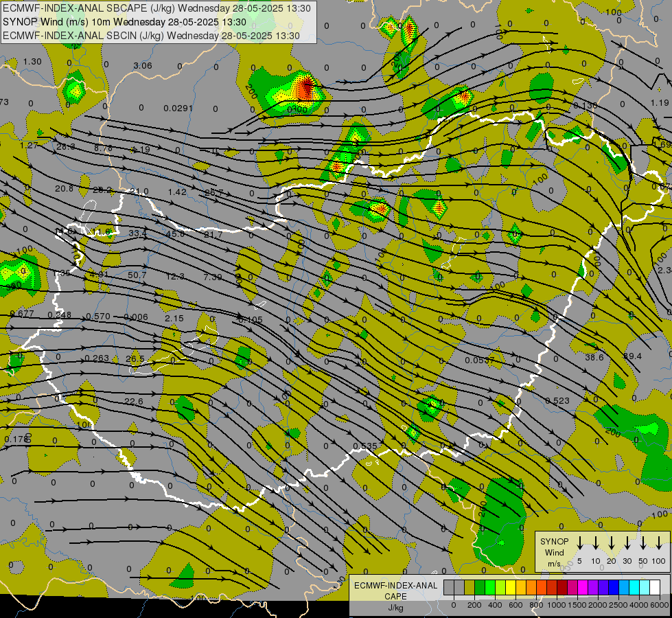Screen dimensions: 672x618
Task: Click the 2500 tick label in CAPE legend
Action: pyautogui.click(x=618, y=605)
